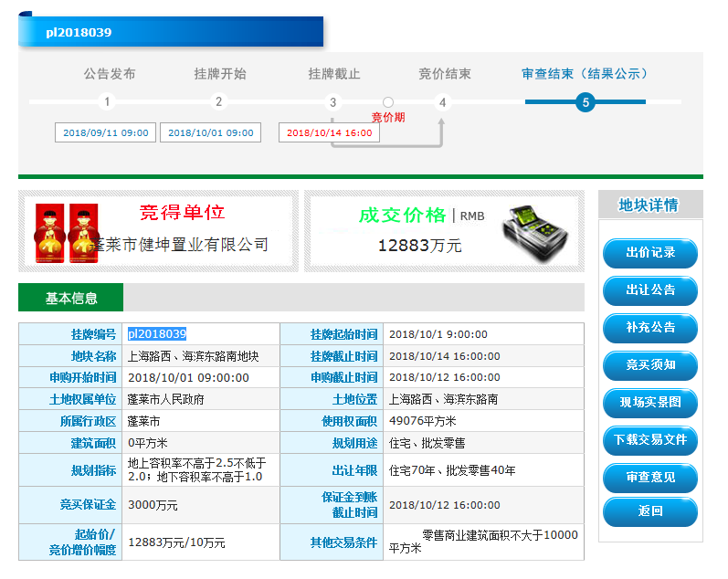Click the red mascot figures icon

66,230
